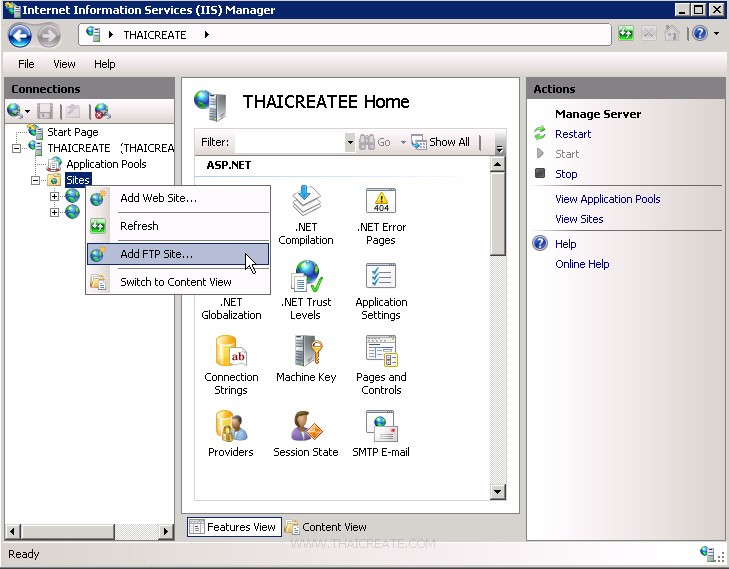This screenshot has width=729, height=569.
Task: Open the View menu
Action: pyautogui.click(x=64, y=64)
